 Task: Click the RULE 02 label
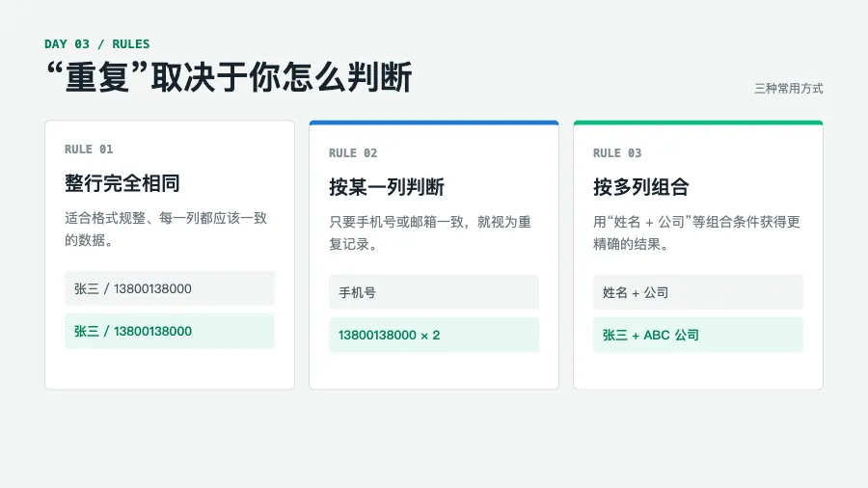[x=353, y=153]
